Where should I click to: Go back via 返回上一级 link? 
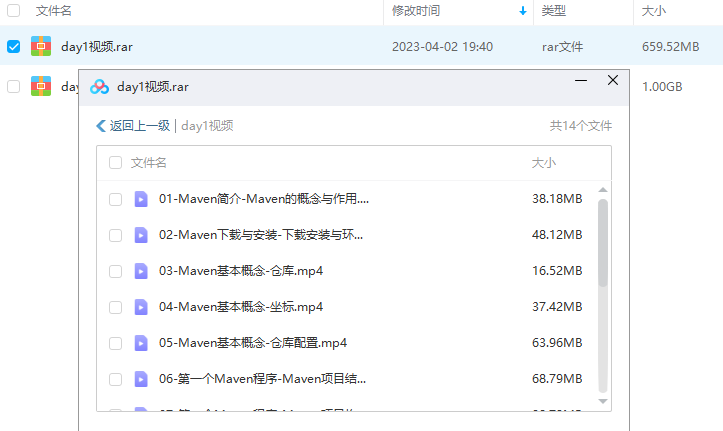[133, 126]
